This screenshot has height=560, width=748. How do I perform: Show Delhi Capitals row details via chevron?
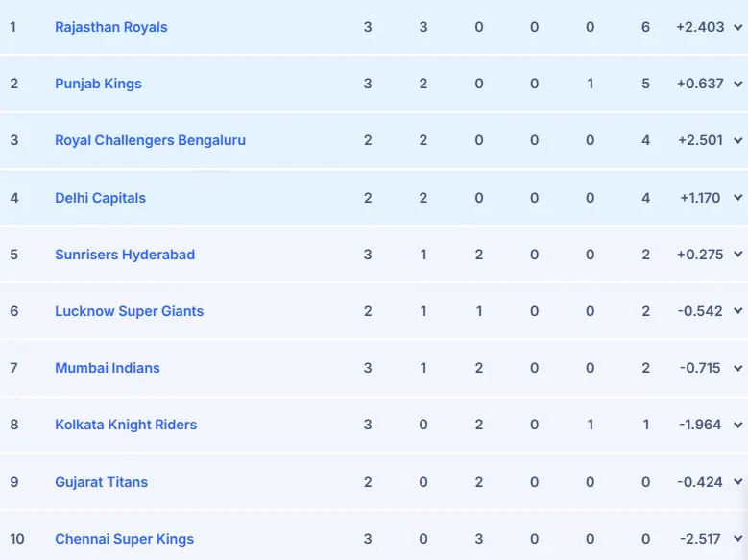[x=737, y=199]
